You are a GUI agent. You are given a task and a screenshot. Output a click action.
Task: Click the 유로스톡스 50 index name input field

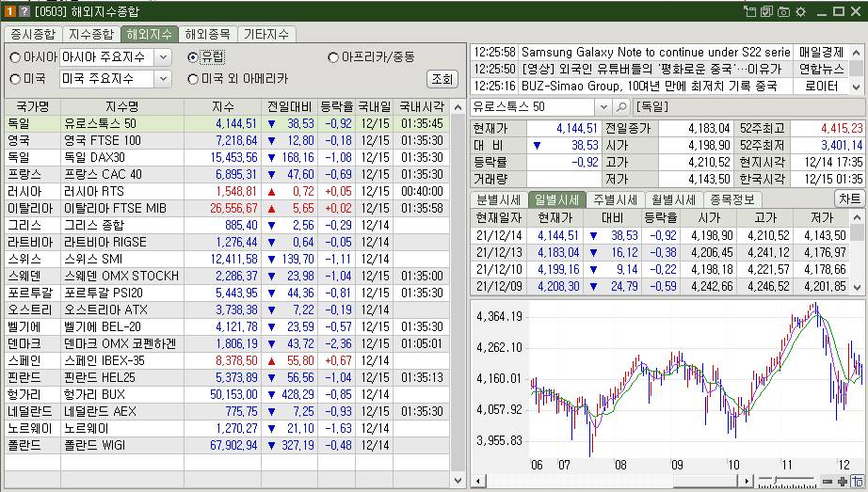pyautogui.click(x=533, y=106)
